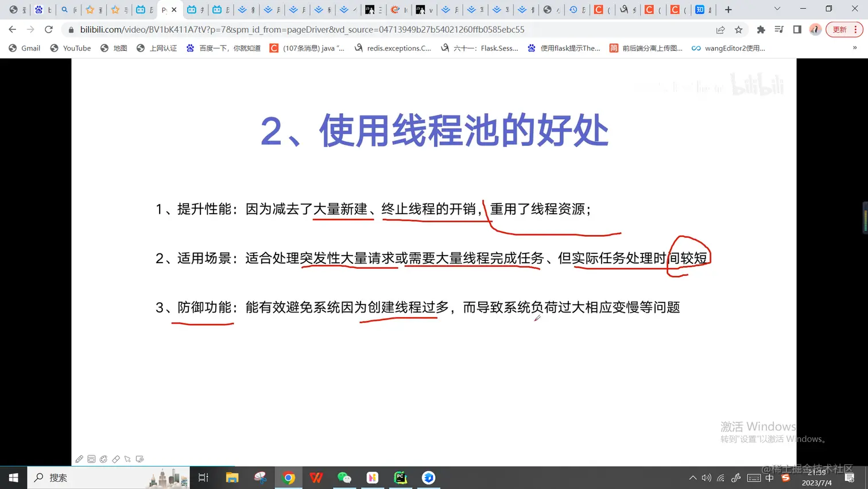Open WPS Office from the taskbar
The height and width of the screenshot is (489, 868).
(x=316, y=478)
